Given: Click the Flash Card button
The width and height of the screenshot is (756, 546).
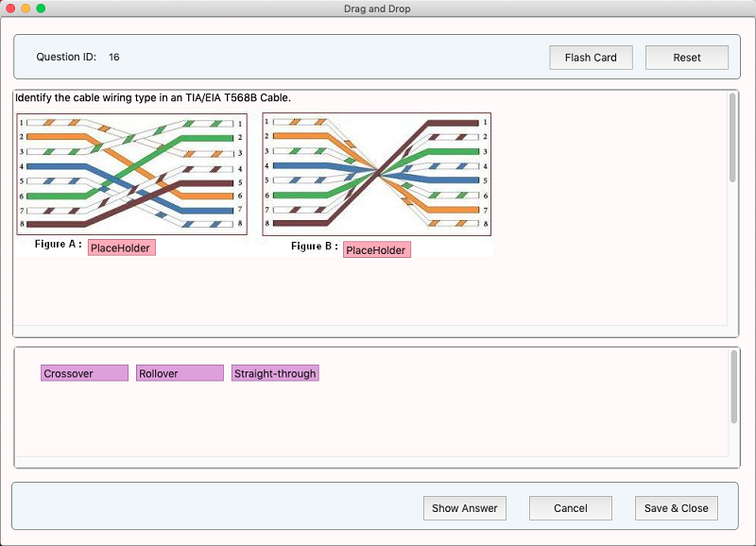Looking at the screenshot, I should tap(591, 57).
